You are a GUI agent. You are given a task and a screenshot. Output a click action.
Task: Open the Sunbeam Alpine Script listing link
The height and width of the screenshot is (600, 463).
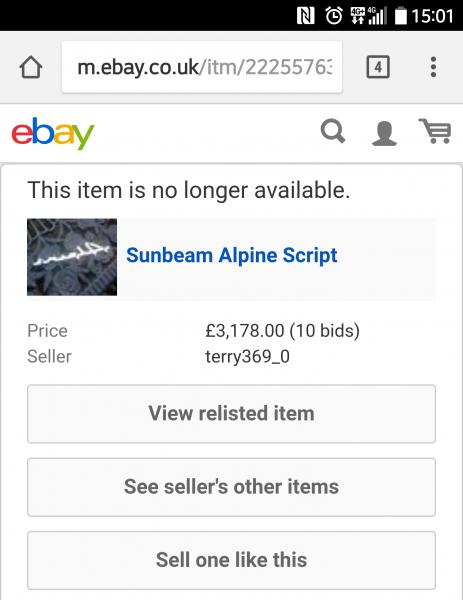point(232,255)
